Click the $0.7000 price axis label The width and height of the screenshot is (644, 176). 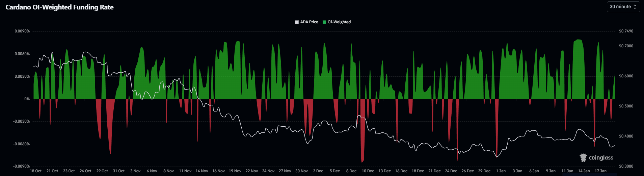626,46
